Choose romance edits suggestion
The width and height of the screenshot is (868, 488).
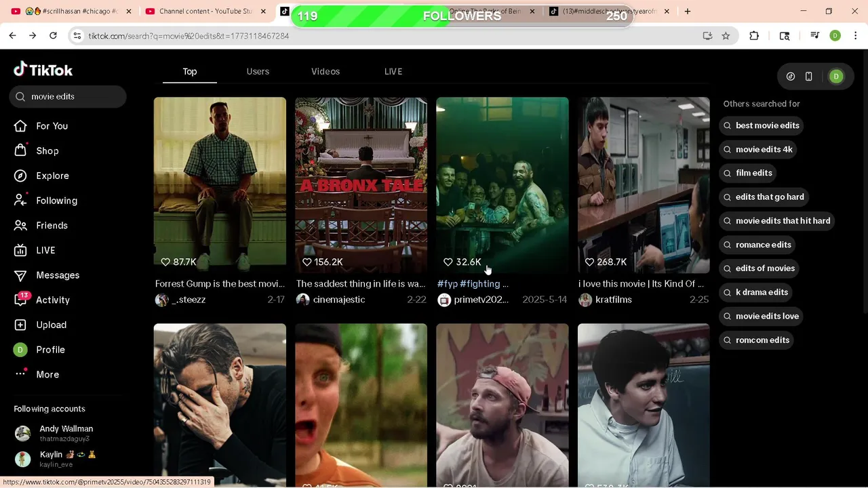pos(757,245)
